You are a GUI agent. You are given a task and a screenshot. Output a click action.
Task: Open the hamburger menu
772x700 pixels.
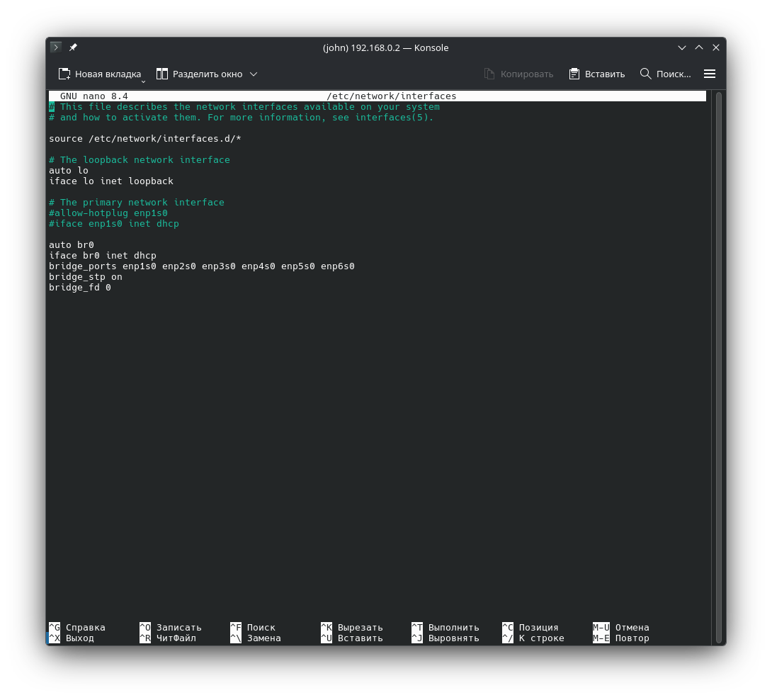pyautogui.click(x=710, y=74)
